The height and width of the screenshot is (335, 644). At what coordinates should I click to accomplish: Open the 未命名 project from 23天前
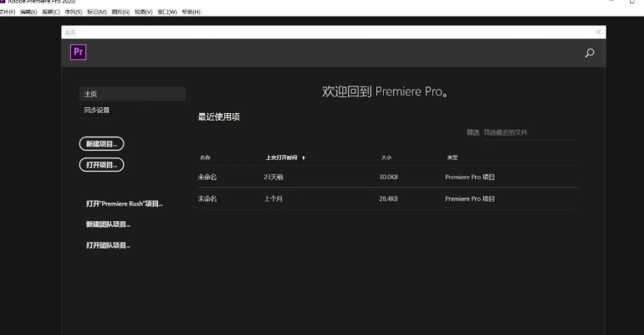207,177
